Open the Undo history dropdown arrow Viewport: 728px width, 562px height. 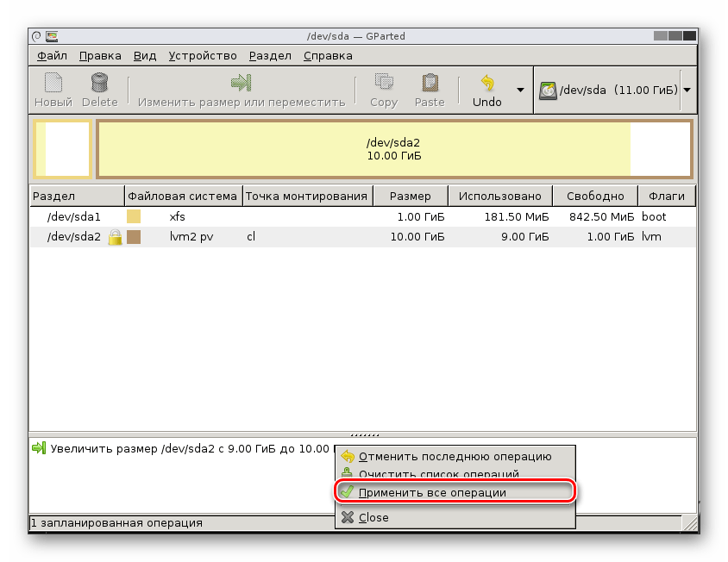[519, 90]
